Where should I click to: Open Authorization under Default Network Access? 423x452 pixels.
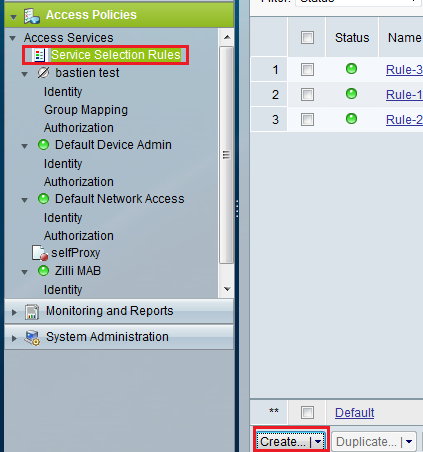(79, 236)
